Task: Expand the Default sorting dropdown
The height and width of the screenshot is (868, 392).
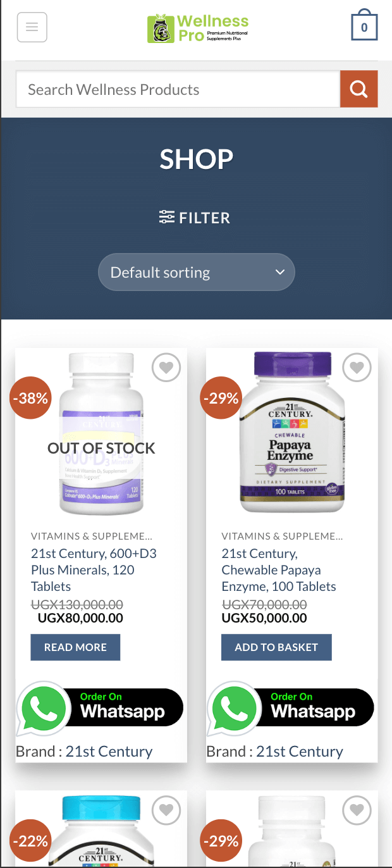Action: coord(196,273)
